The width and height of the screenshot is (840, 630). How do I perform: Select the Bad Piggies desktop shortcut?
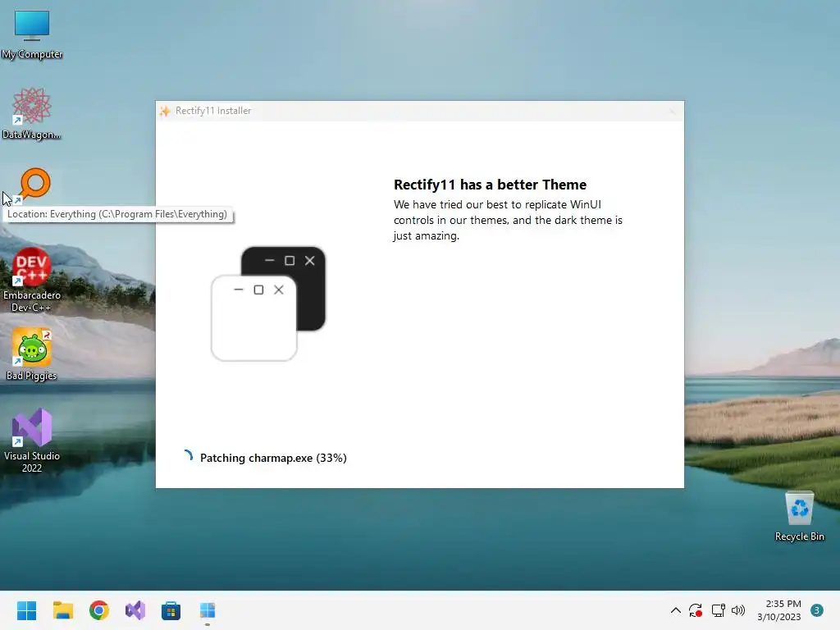[x=32, y=354]
